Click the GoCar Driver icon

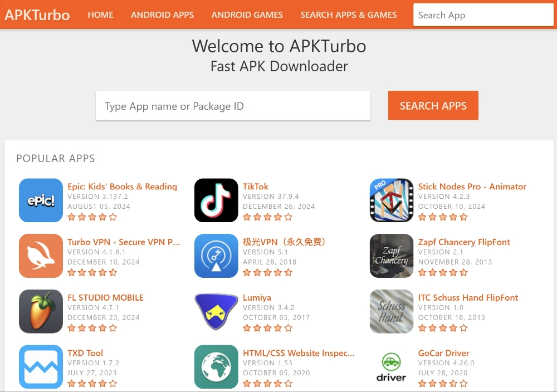click(x=391, y=366)
